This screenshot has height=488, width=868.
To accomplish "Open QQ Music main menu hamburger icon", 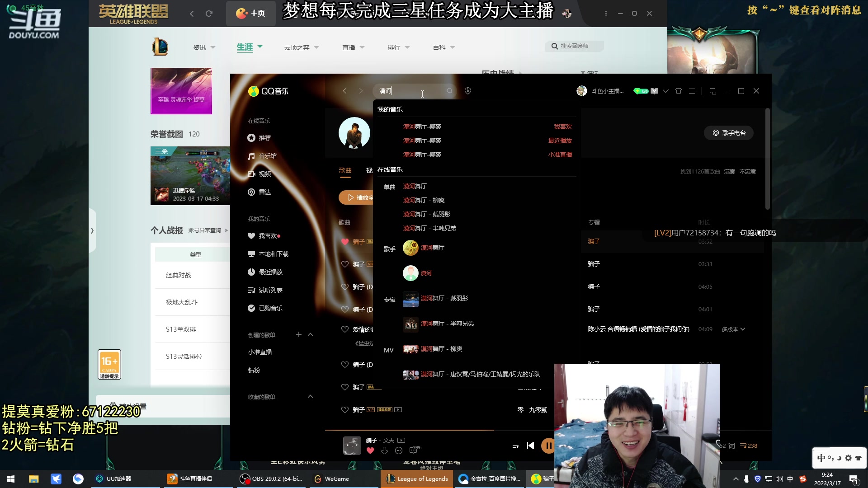I will [692, 91].
